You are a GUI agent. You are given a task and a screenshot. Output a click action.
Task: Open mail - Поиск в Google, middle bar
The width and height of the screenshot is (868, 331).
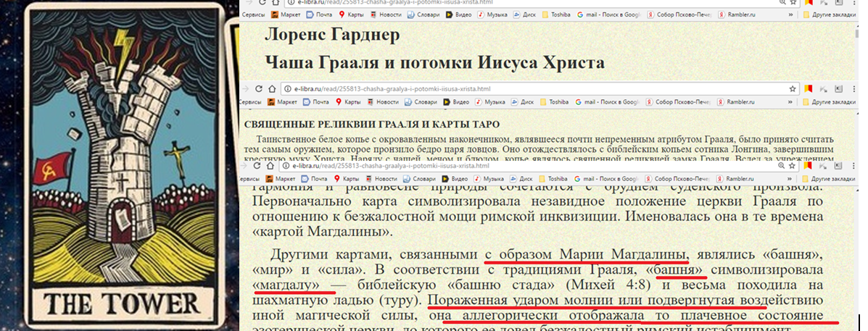(608, 101)
